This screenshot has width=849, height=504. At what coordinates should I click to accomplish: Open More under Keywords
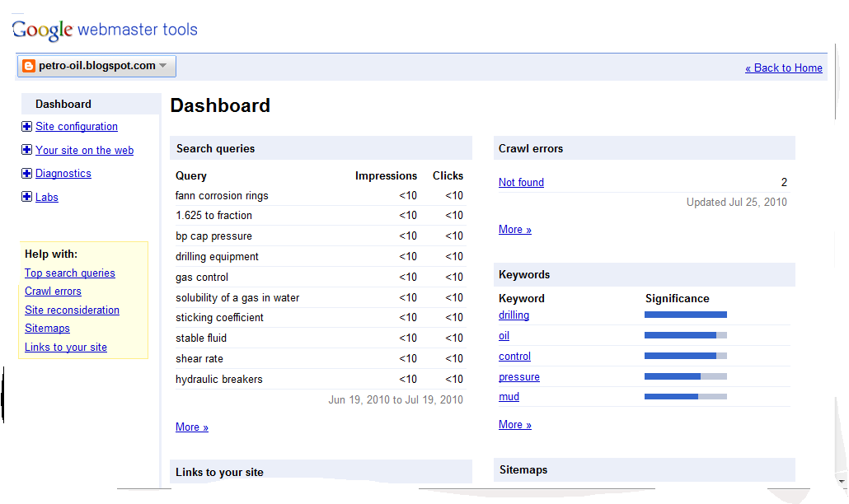(x=515, y=424)
